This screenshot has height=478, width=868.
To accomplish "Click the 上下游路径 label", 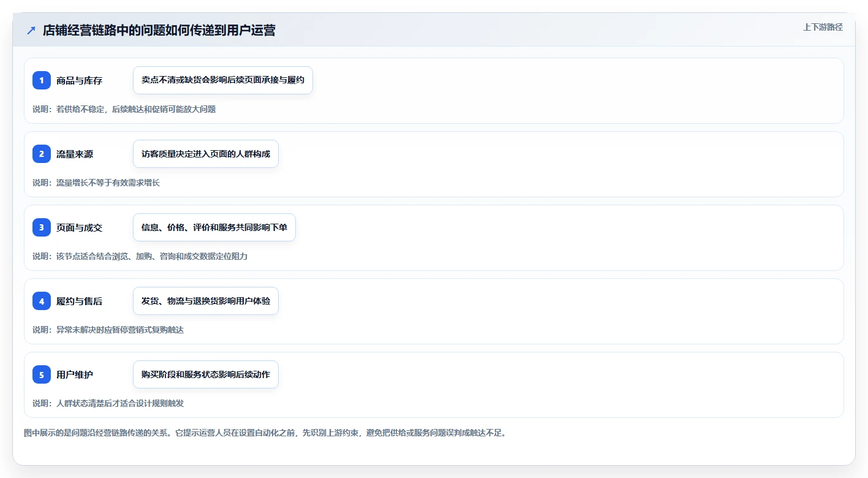I will point(823,27).
